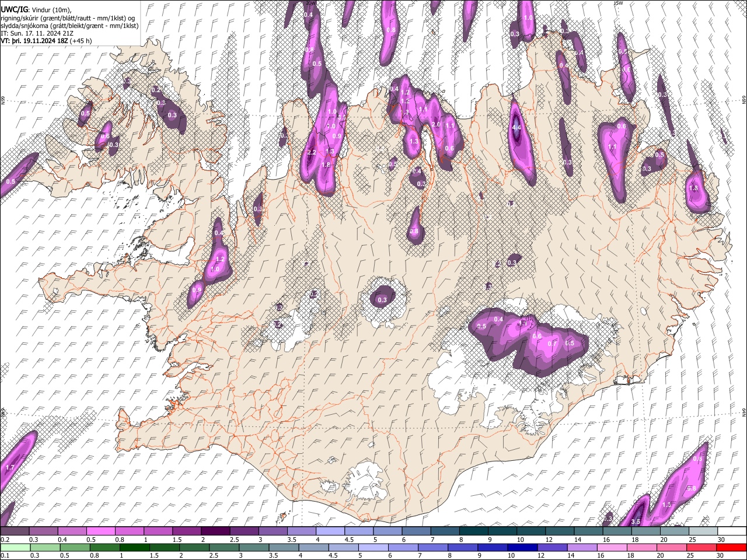Click the 'Vindur (10m)' label in header
Viewport: 747px width, 560px height.
click(x=52, y=10)
